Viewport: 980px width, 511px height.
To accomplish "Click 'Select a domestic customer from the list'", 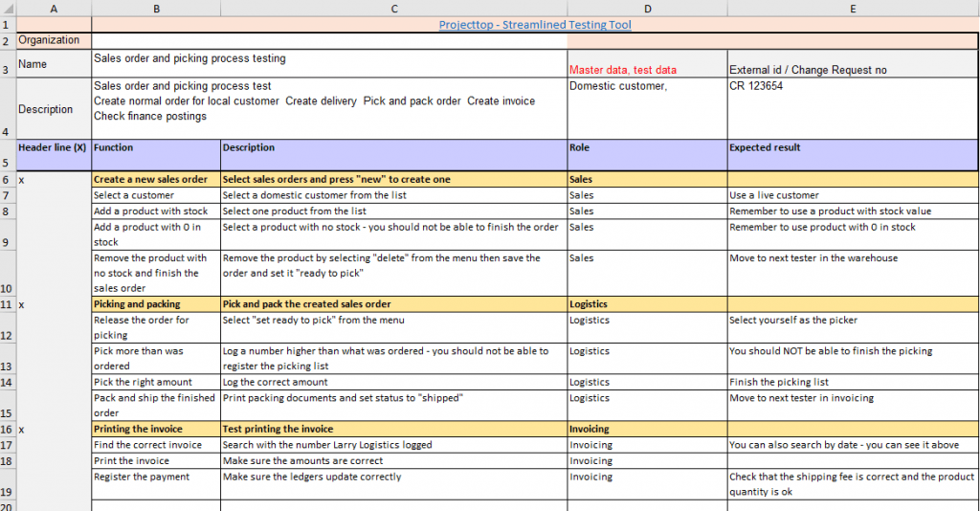I will (393, 195).
